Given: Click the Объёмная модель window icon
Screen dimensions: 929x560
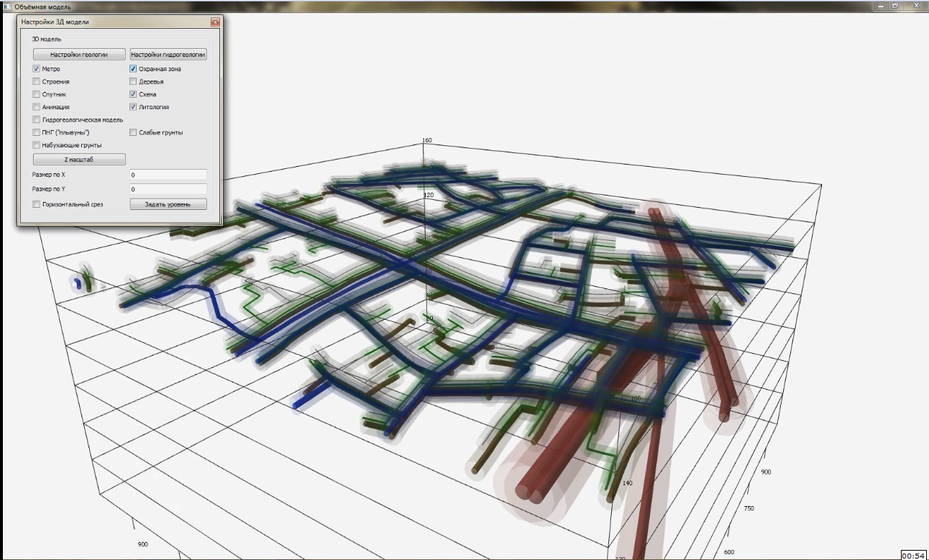Looking at the screenshot, I should point(6,6).
